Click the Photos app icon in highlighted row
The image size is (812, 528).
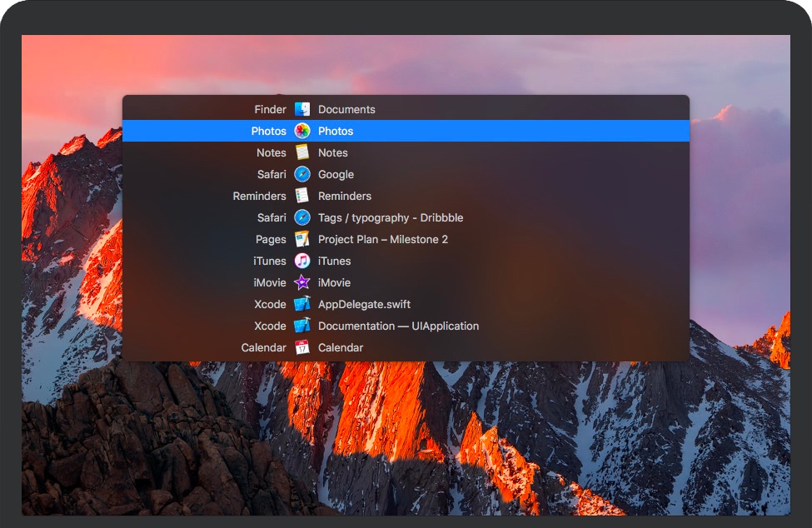(302, 131)
